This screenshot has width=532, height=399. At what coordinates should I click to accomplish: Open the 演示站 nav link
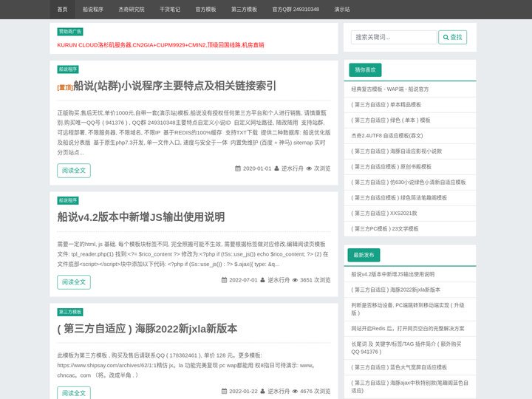pyautogui.click(x=342, y=10)
